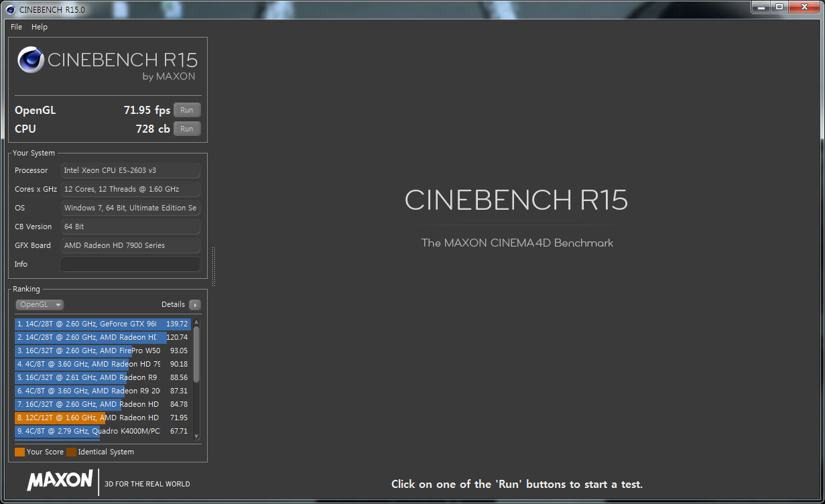Click the panel splitter grip handle
This screenshot has height=504, width=825.
(x=214, y=266)
